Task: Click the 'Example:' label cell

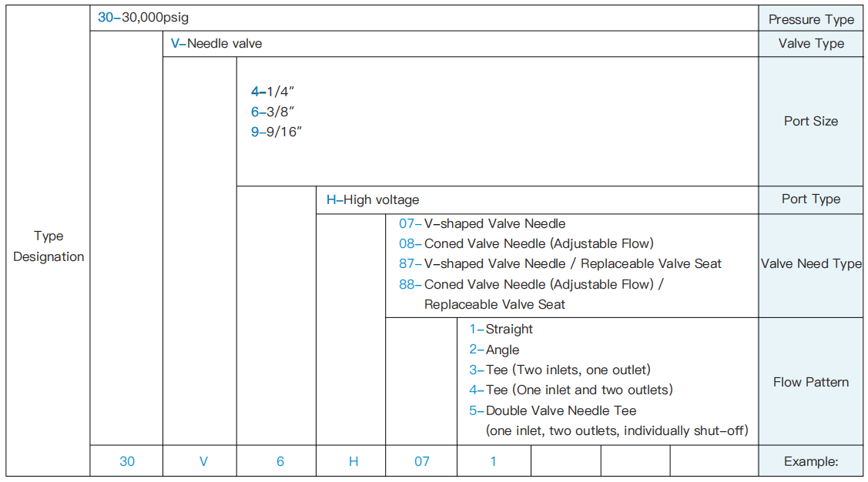Action: [811, 462]
